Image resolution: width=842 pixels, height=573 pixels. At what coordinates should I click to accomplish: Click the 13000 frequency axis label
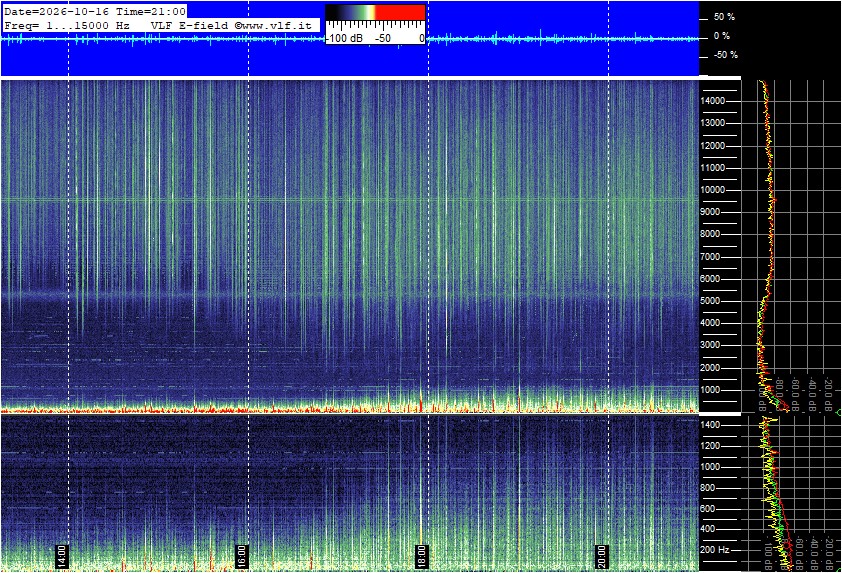(x=713, y=123)
